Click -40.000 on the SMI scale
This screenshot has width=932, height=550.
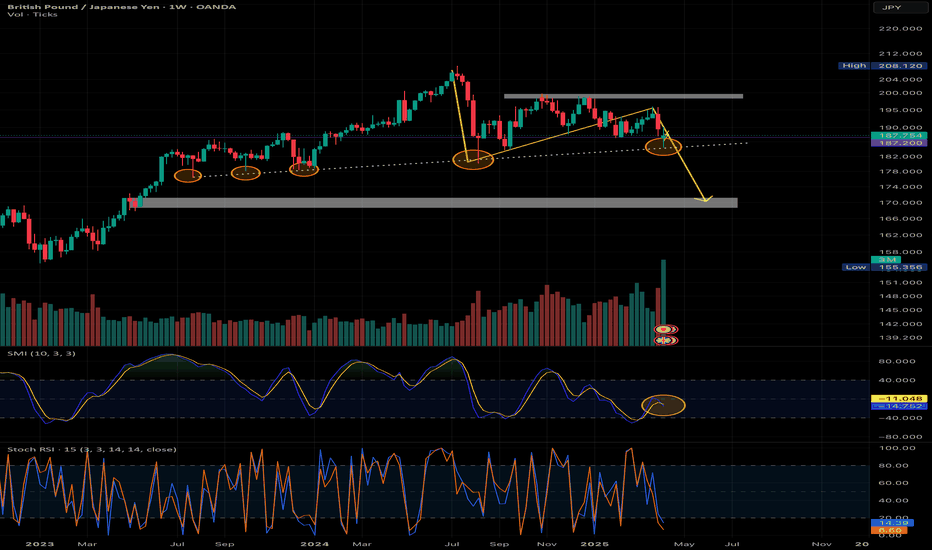(899, 418)
